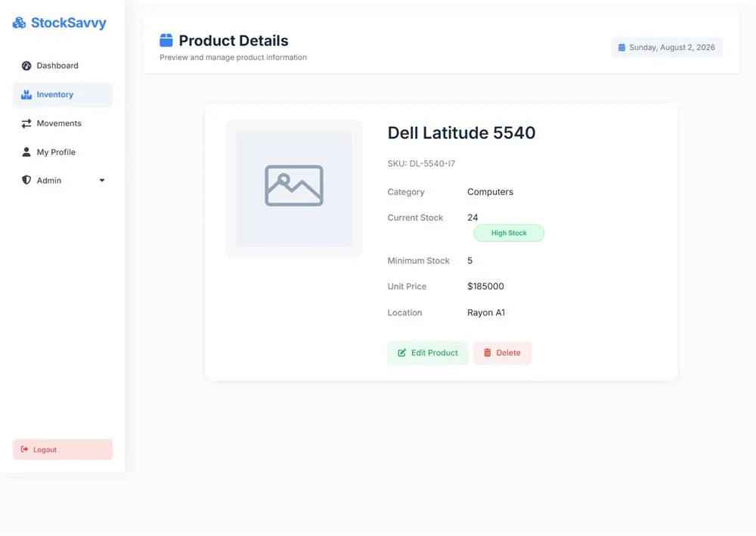Click the date 'Sunday, August 2, 2026'

coord(672,47)
